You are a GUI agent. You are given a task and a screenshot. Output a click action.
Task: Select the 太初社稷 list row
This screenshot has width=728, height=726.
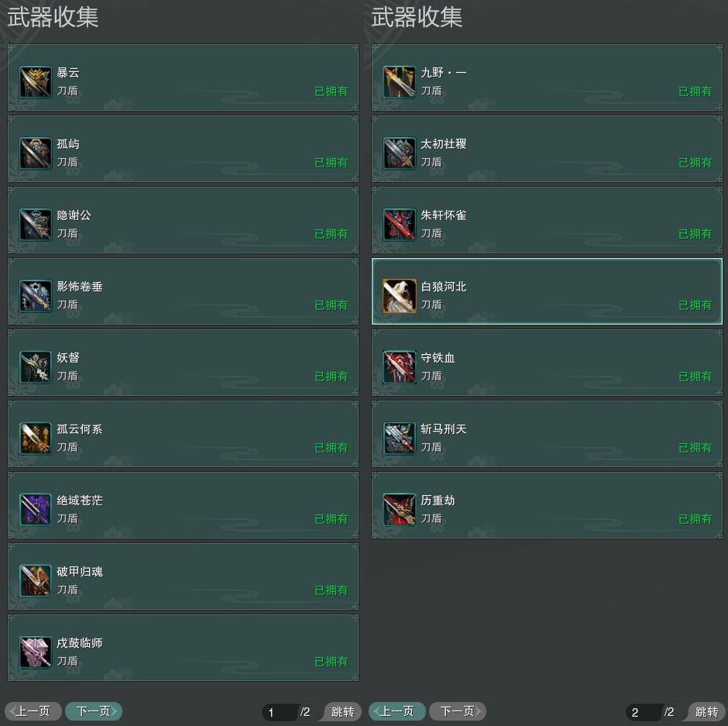click(547, 149)
